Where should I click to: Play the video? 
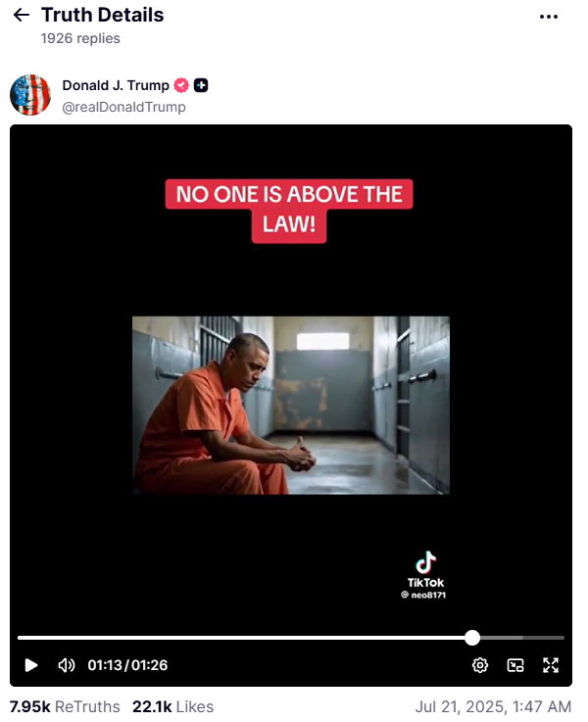(x=30, y=665)
